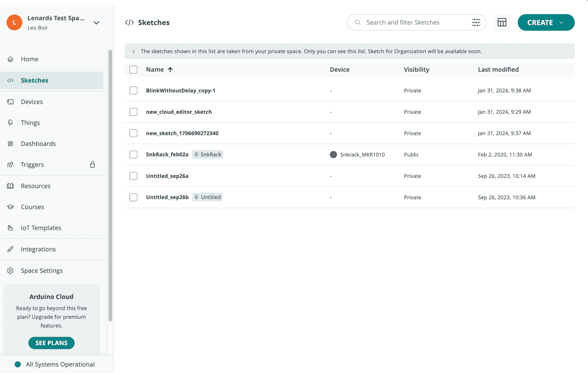Check the BlinkWithoutDelay_copy-1 checkbox
The image size is (588, 375).
(x=133, y=90)
